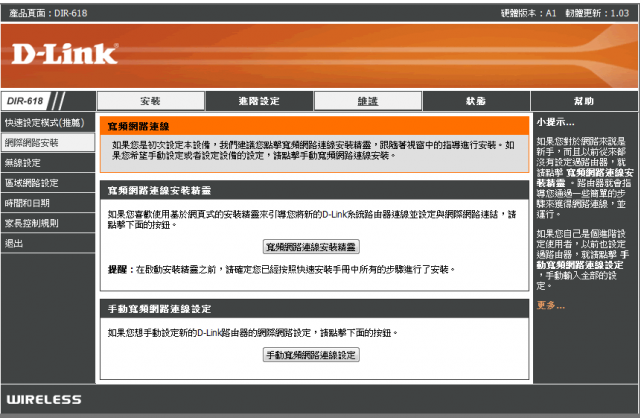The width and height of the screenshot is (640, 418).
Task: Click the 寬頻網路連線安裝精靈 section header
Action: pos(159,191)
